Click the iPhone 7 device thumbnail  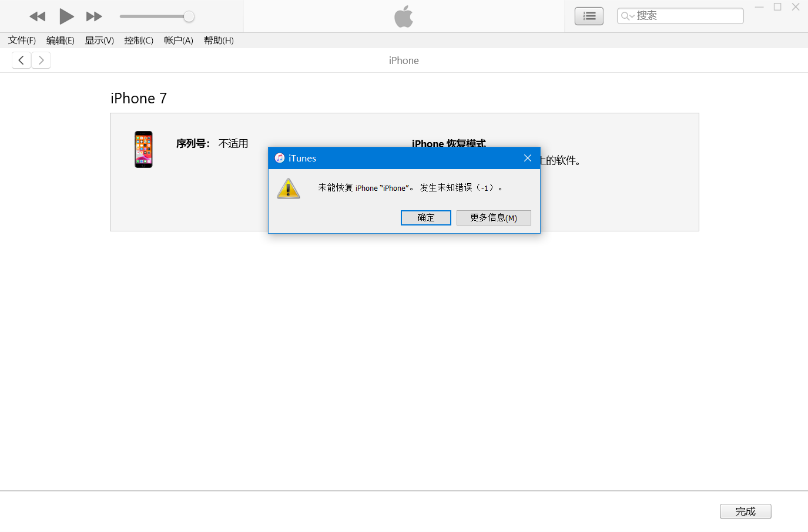click(143, 149)
